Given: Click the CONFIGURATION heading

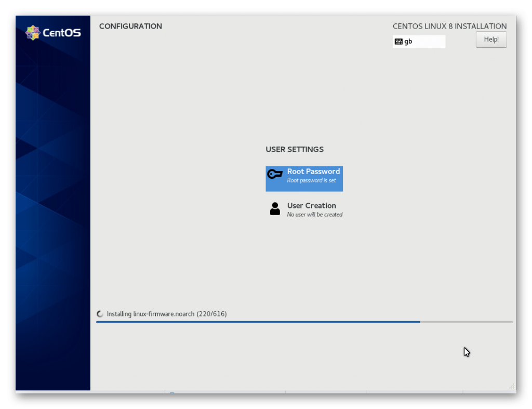Looking at the screenshot, I should [130, 26].
